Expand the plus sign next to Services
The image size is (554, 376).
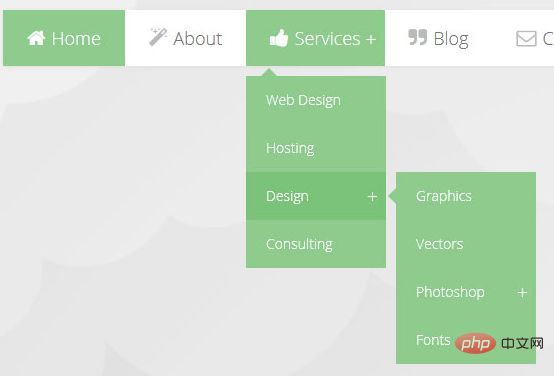click(371, 39)
